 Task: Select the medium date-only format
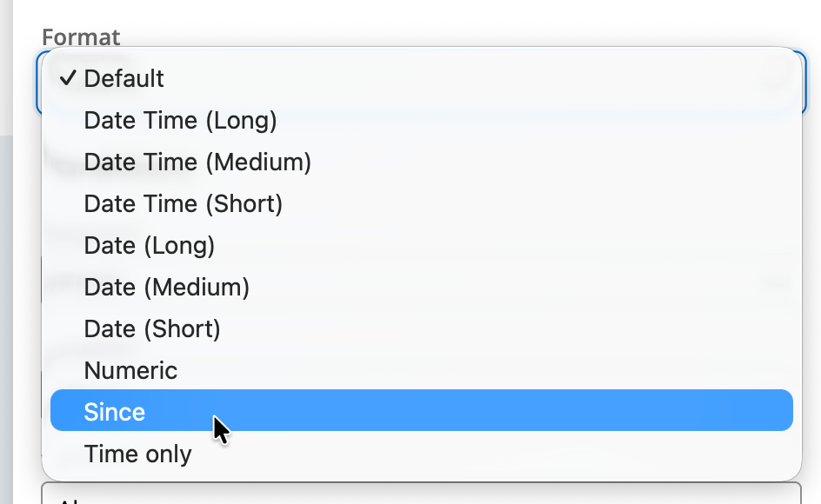pos(166,287)
